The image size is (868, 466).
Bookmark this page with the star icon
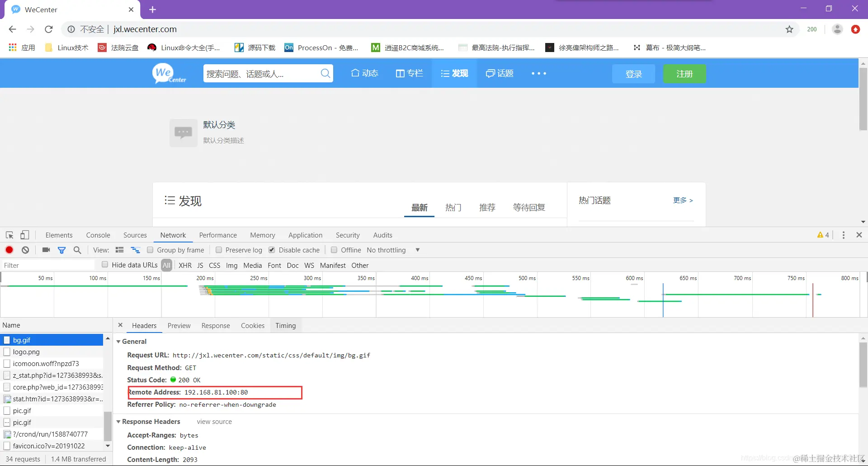[789, 29]
